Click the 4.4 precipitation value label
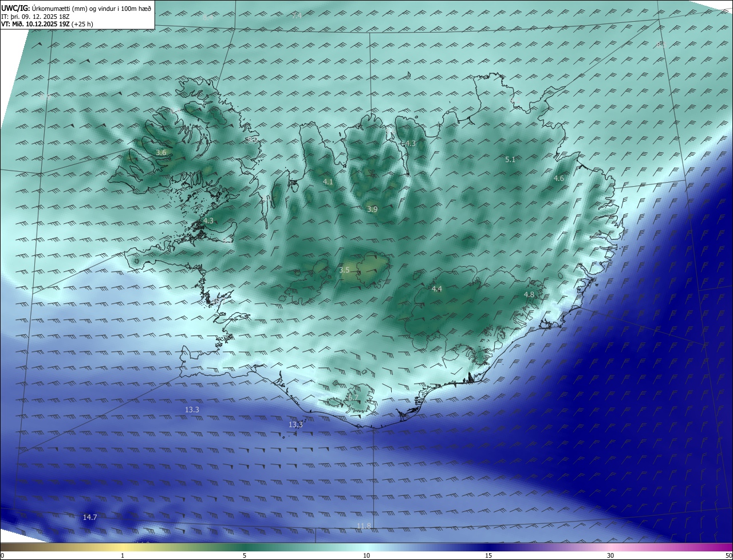733x560 pixels. point(437,289)
